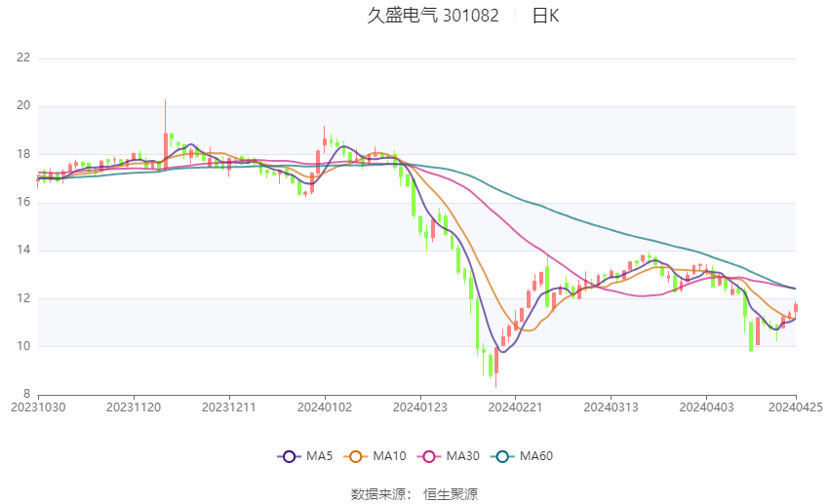Click the purple MA5 legend circle marker
Screen dimensions: 829x504
[x=288, y=456]
